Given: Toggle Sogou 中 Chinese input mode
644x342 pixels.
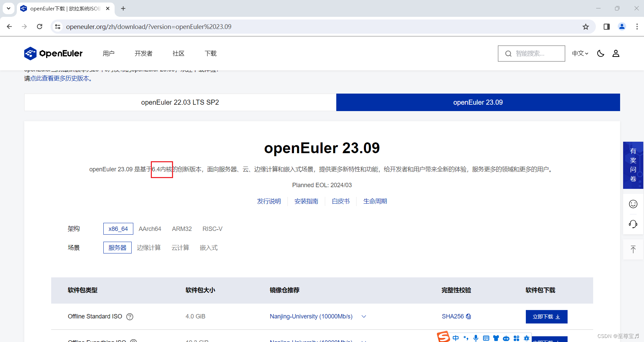Looking at the screenshot, I should [456, 338].
